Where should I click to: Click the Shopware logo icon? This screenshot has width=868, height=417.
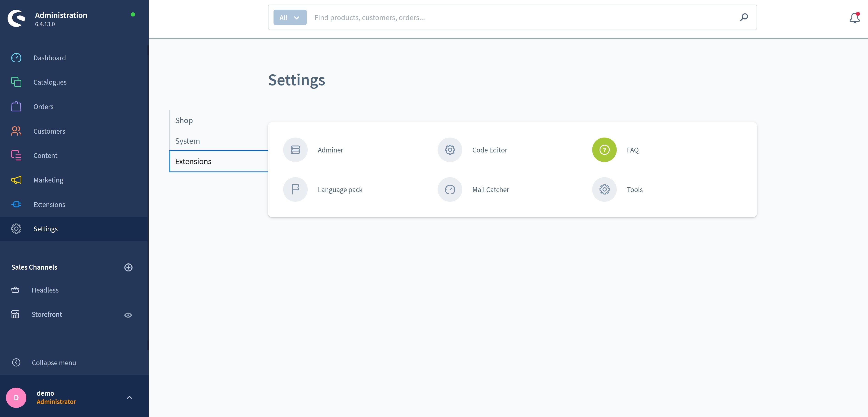17,18
